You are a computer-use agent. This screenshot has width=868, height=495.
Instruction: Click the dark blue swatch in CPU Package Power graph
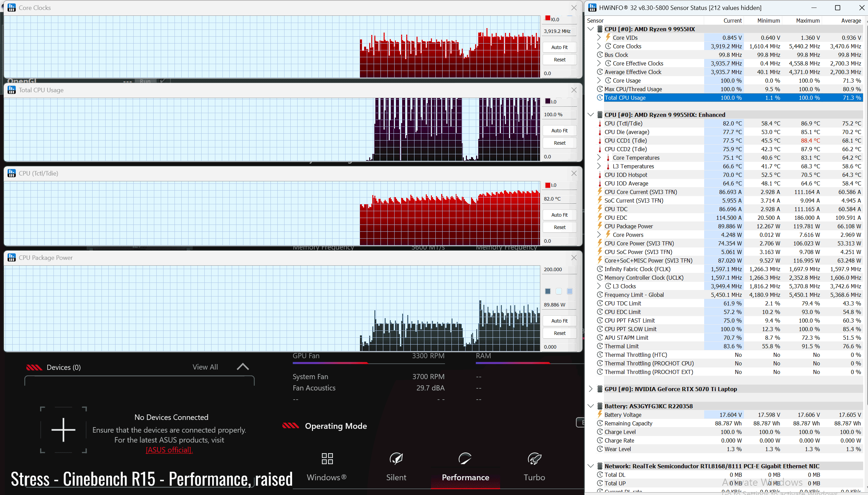(548, 291)
